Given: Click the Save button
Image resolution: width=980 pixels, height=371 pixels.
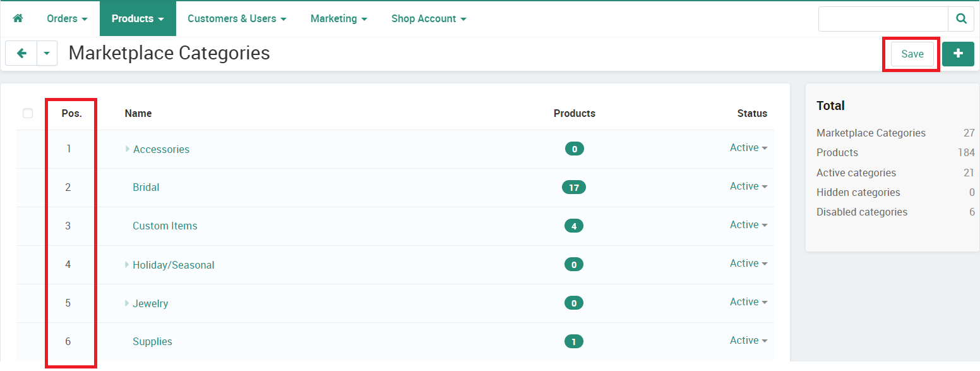Looking at the screenshot, I should [911, 54].
